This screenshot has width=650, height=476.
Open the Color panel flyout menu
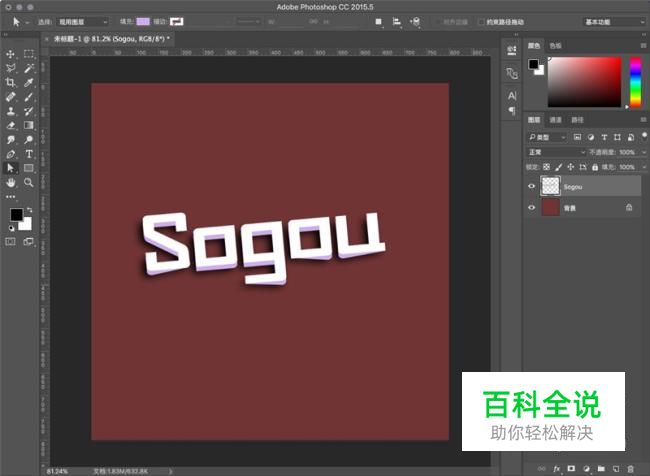pyautogui.click(x=643, y=45)
